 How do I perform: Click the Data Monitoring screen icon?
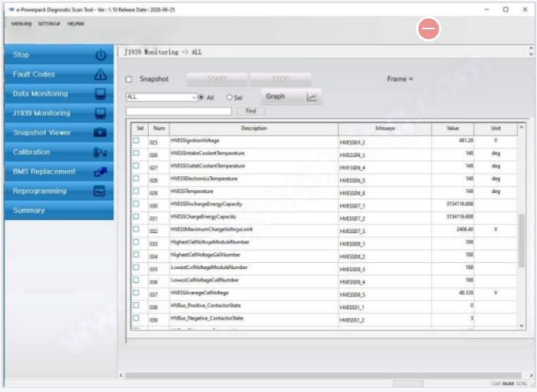(x=100, y=94)
